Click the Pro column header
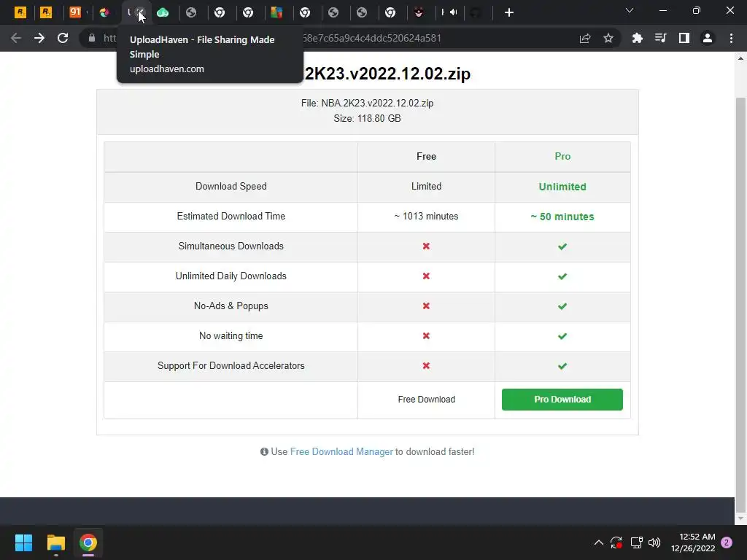Image resolution: width=747 pixels, height=560 pixels. [562, 156]
